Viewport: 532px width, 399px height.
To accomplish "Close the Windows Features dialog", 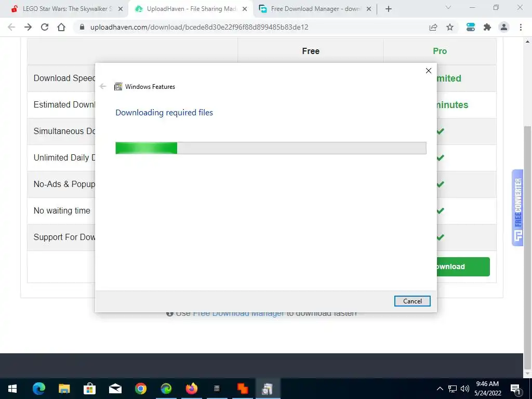I will coord(429,71).
